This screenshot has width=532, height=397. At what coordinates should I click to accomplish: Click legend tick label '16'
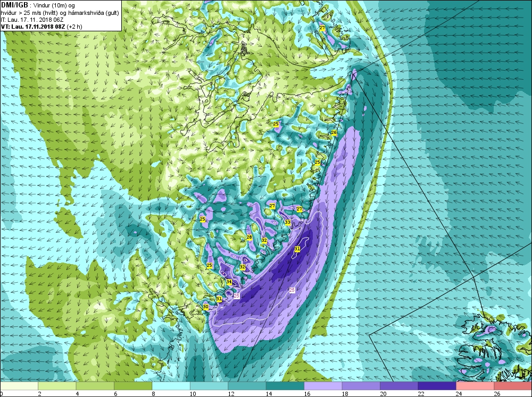pyautogui.click(x=307, y=394)
